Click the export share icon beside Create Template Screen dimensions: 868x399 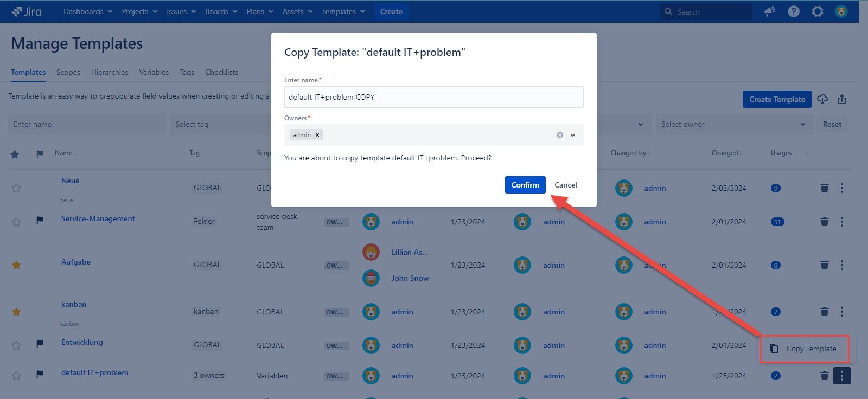click(x=842, y=99)
